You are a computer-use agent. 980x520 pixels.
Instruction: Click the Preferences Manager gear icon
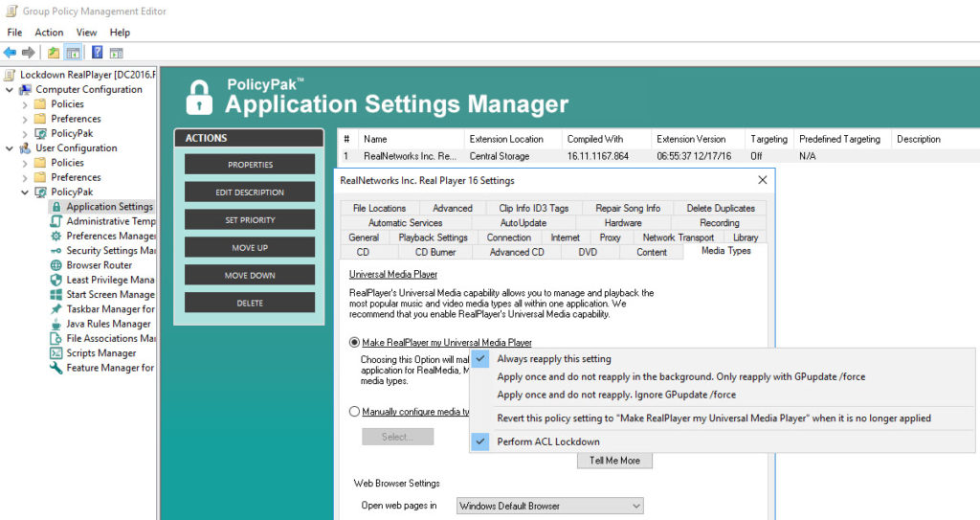[x=56, y=236]
